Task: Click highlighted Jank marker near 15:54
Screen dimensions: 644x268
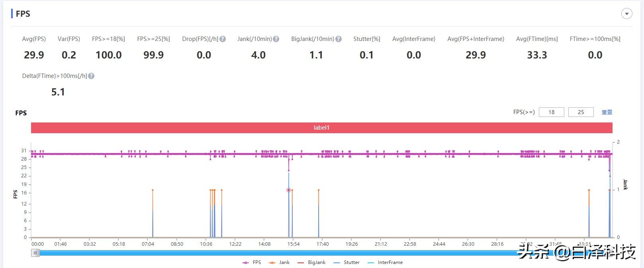Action: [x=289, y=190]
